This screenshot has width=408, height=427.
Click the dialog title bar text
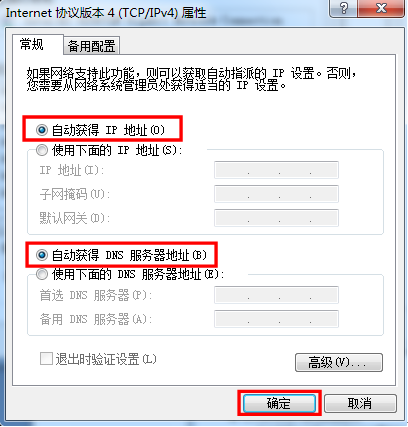(106, 13)
